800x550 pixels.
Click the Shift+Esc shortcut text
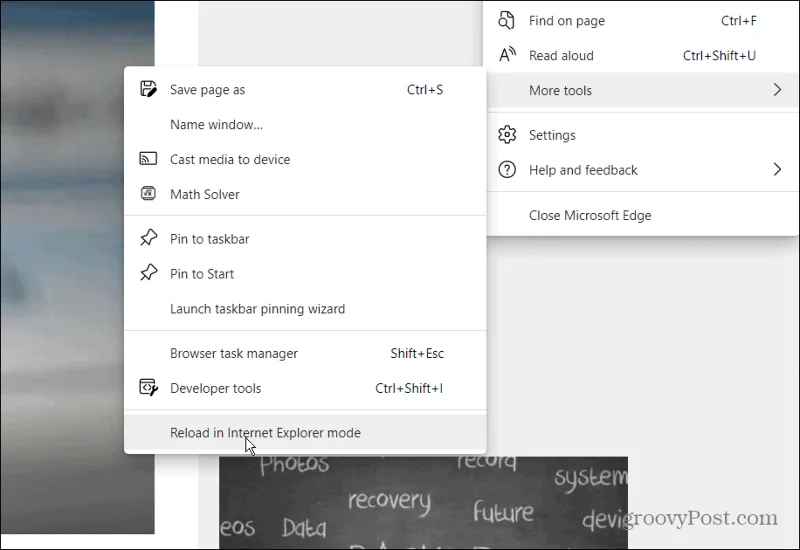pyautogui.click(x=417, y=353)
